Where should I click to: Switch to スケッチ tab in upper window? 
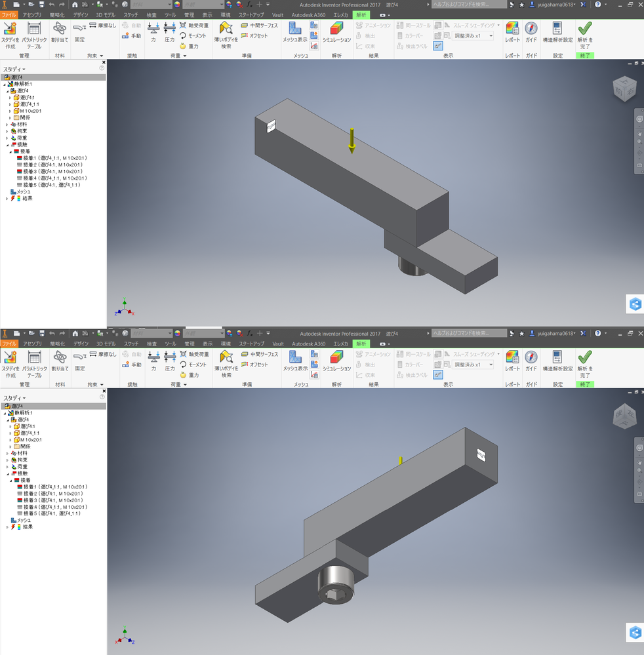131,14
